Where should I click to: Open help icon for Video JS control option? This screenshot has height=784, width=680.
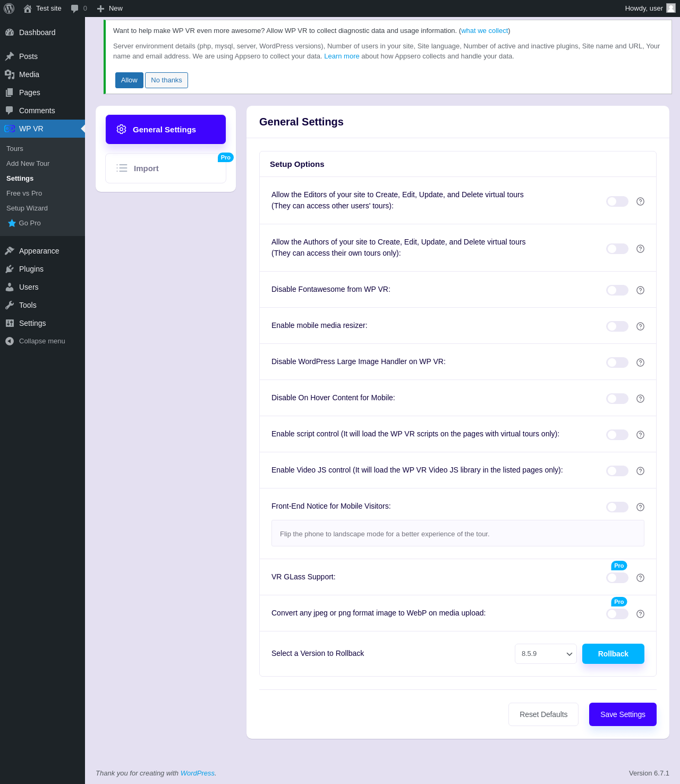tap(640, 471)
